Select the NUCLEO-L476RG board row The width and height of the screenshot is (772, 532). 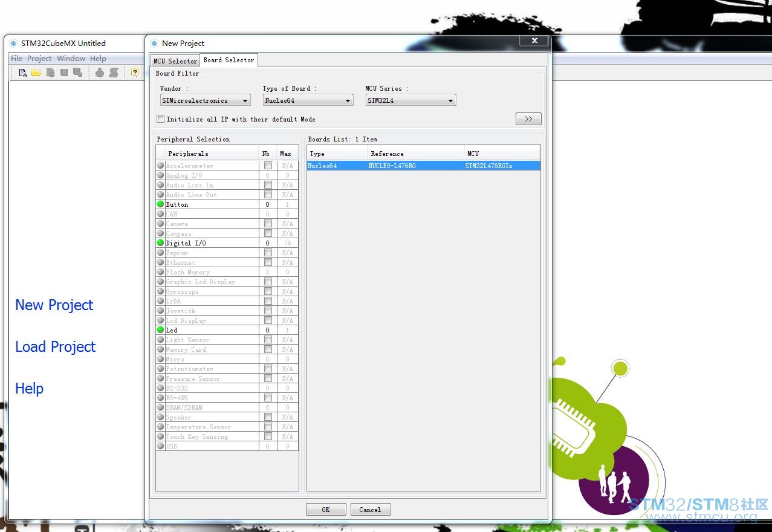click(423, 166)
